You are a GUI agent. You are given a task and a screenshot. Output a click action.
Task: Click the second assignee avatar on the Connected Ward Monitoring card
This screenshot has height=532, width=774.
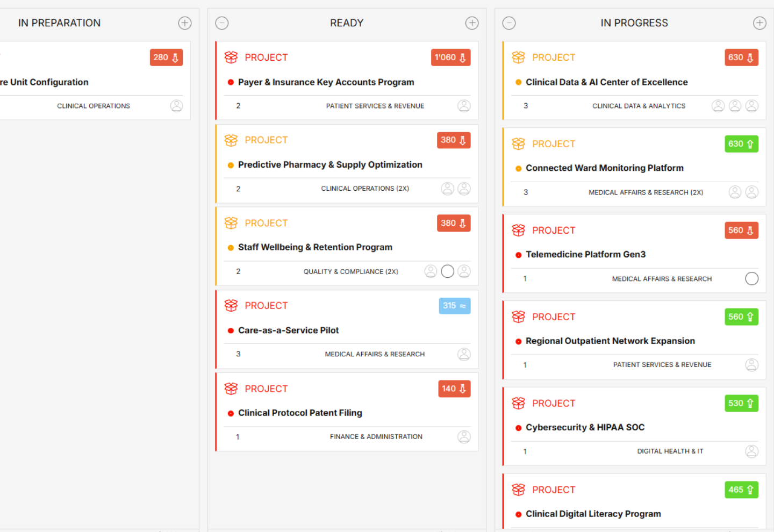click(x=752, y=192)
